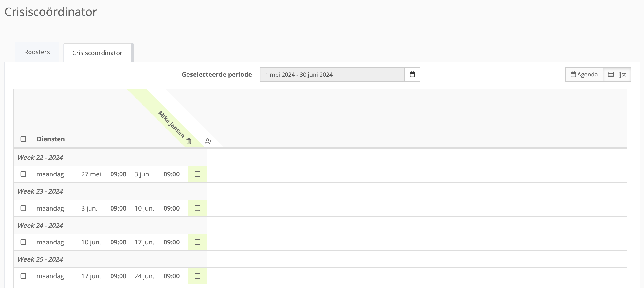Assign Mike Jansen to the 10 jun. shift
644x288 pixels.
pos(197,242)
